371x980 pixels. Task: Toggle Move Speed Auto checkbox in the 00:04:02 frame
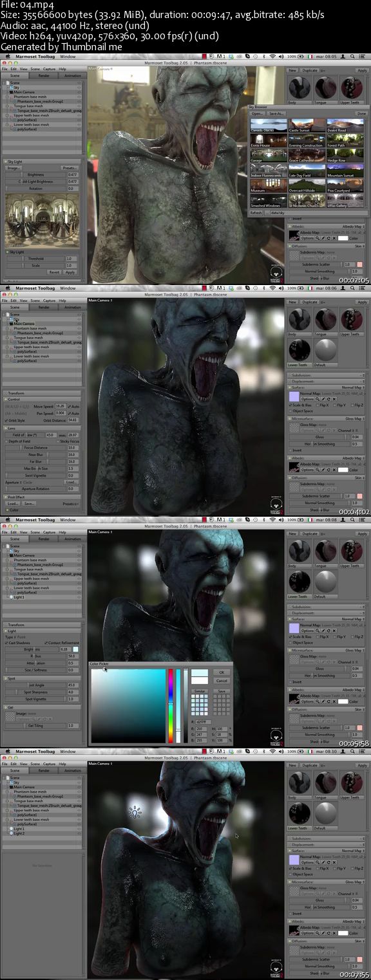tap(70, 407)
